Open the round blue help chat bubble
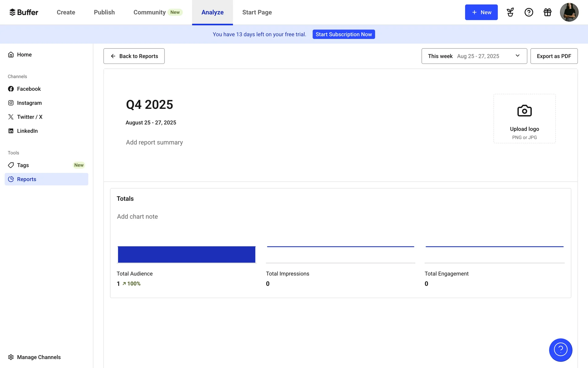 tap(560, 350)
